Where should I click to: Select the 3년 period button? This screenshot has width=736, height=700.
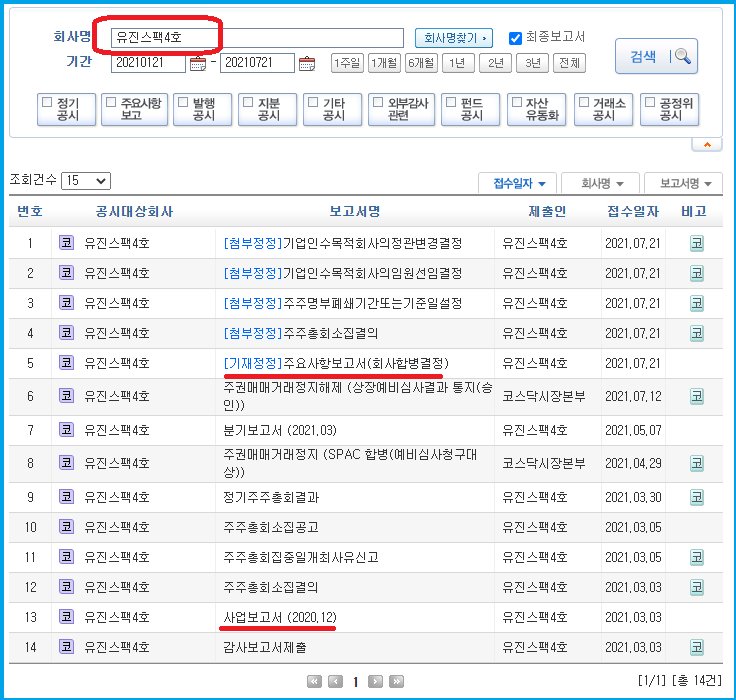coord(532,63)
